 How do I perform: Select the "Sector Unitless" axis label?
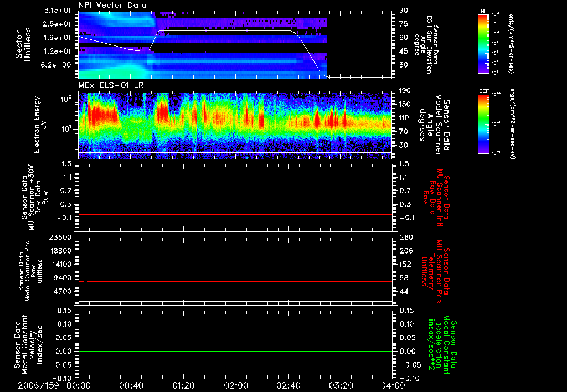pos(23,44)
